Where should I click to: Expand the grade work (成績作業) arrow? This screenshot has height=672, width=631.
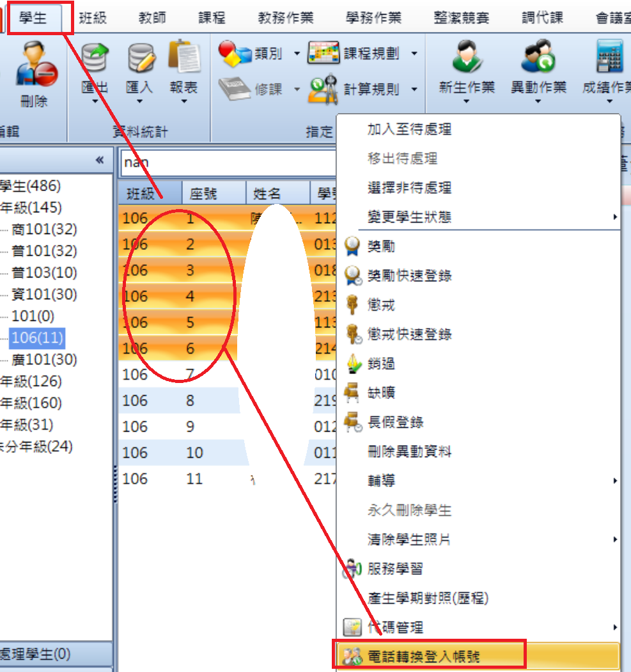609,102
